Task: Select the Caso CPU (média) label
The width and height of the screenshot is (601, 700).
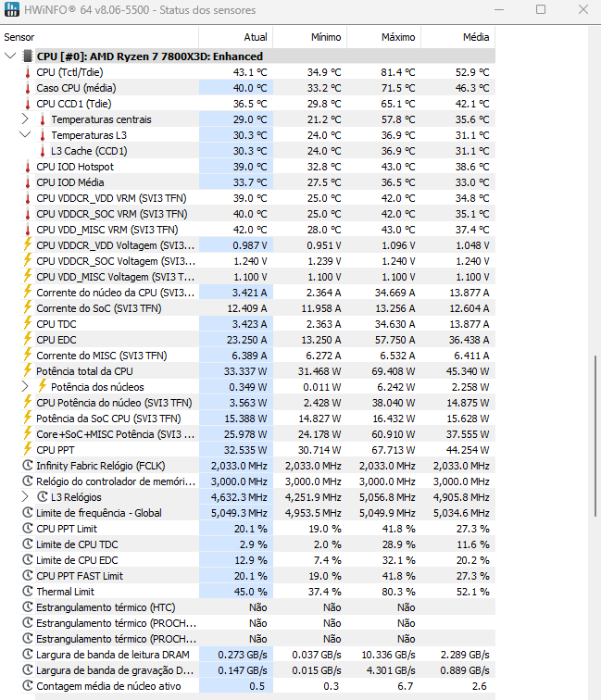Action: click(76, 88)
